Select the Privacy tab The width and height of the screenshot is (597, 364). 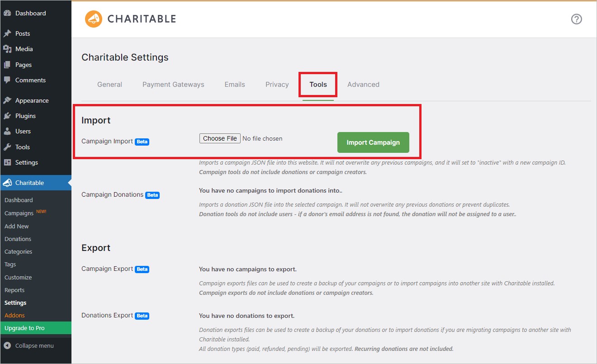277,84
